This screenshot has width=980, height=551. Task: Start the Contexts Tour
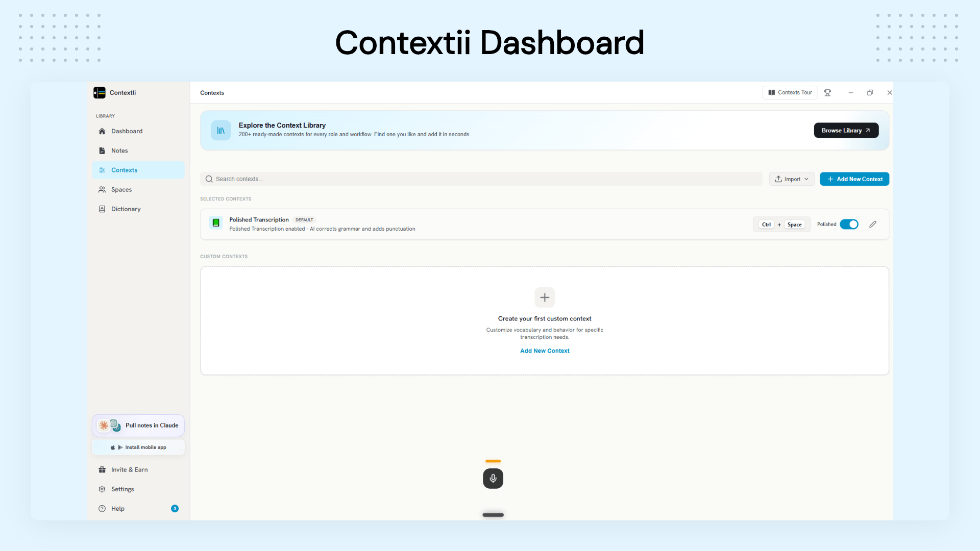coord(790,92)
